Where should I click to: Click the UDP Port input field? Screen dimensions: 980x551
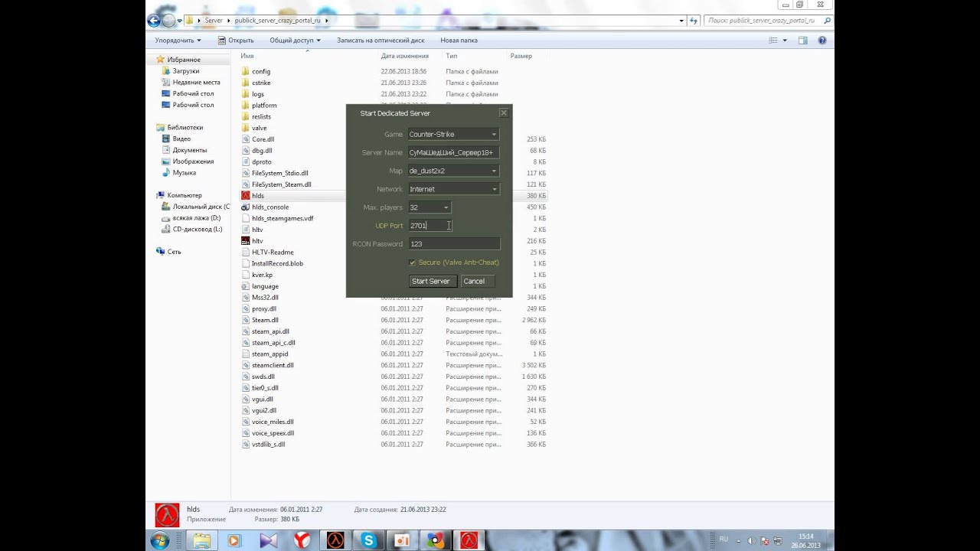click(430, 226)
